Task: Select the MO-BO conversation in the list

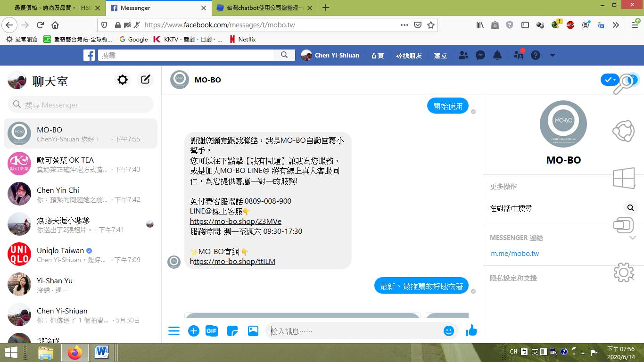Action: tap(81, 134)
